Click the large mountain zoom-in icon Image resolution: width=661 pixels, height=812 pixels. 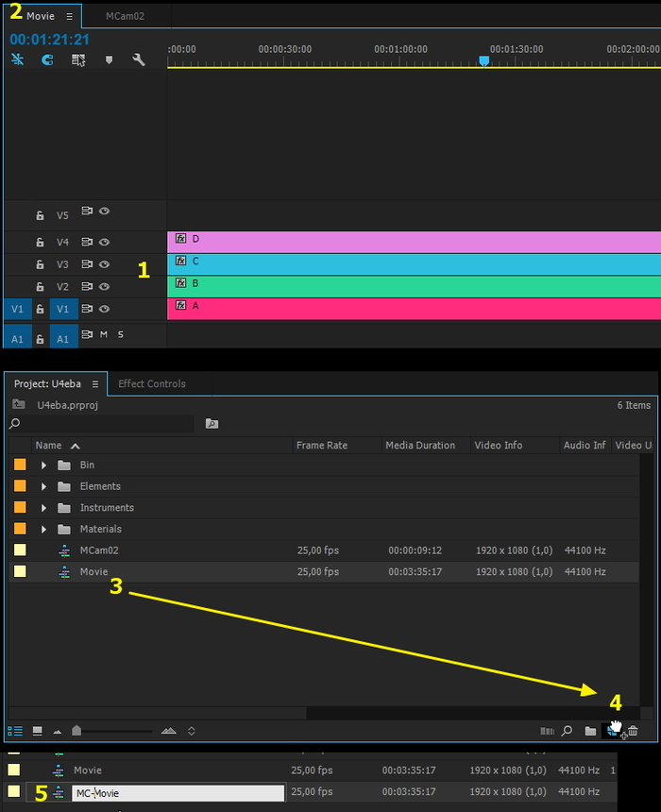pyautogui.click(x=168, y=731)
